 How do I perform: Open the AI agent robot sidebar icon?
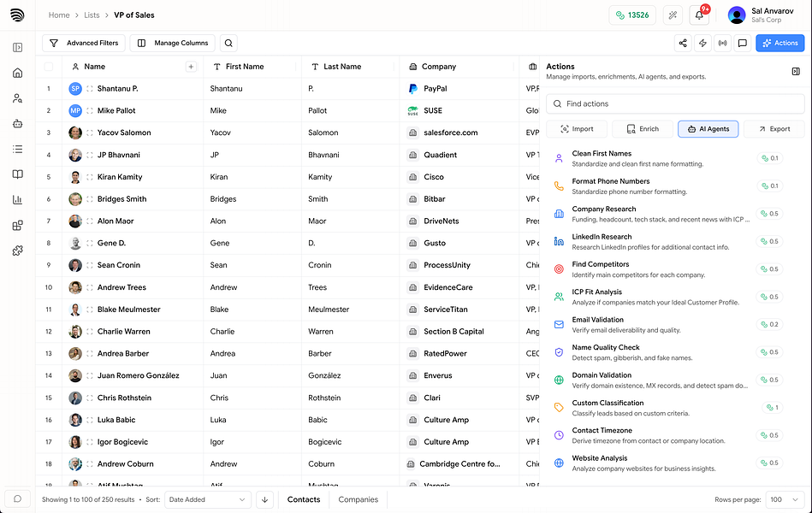pos(18,124)
